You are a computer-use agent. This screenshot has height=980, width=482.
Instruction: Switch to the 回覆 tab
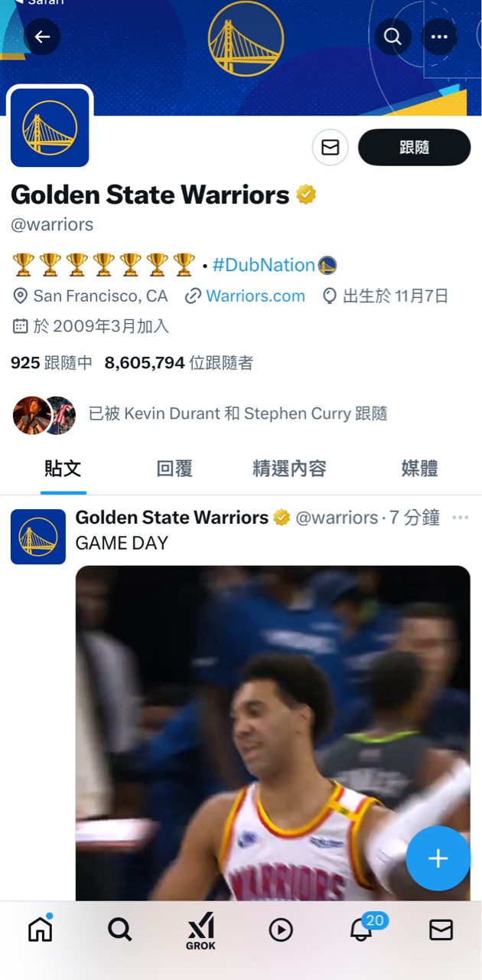click(x=174, y=469)
